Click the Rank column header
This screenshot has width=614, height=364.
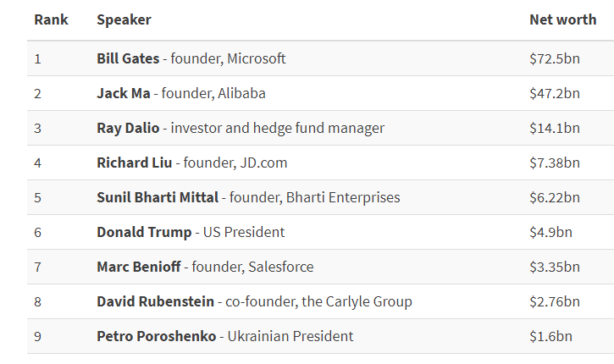51,19
